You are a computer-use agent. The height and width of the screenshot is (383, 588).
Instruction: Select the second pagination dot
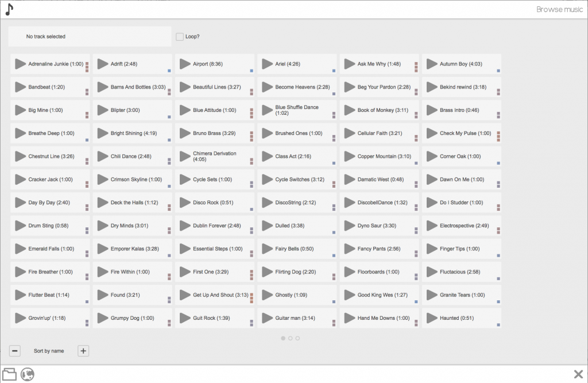[290, 338]
